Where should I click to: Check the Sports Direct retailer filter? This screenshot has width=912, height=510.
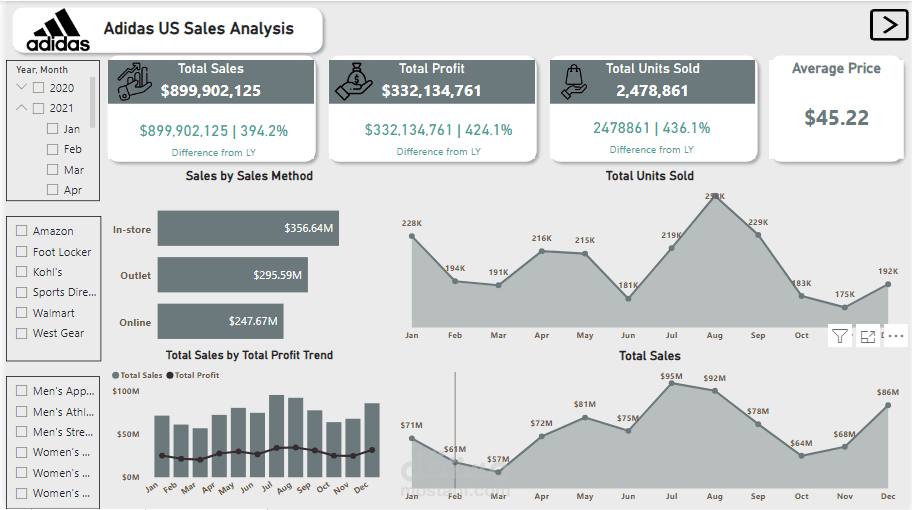pyautogui.click(x=22, y=292)
